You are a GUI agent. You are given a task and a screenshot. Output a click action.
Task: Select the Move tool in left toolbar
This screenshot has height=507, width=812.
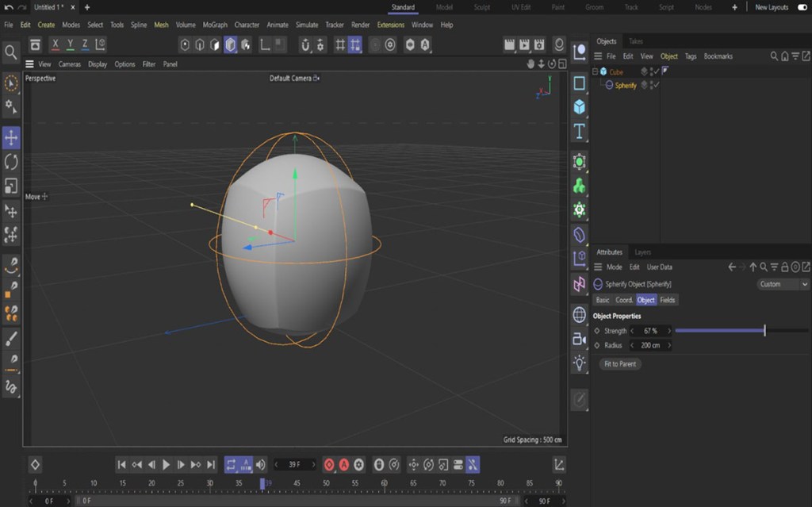11,138
